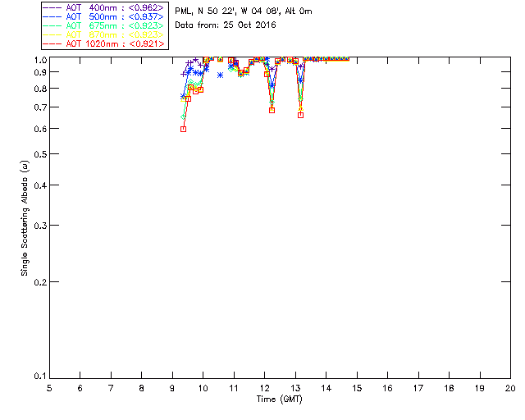Select the AOT 675nm legend entry
The image size is (525, 420).
point(103,25)
